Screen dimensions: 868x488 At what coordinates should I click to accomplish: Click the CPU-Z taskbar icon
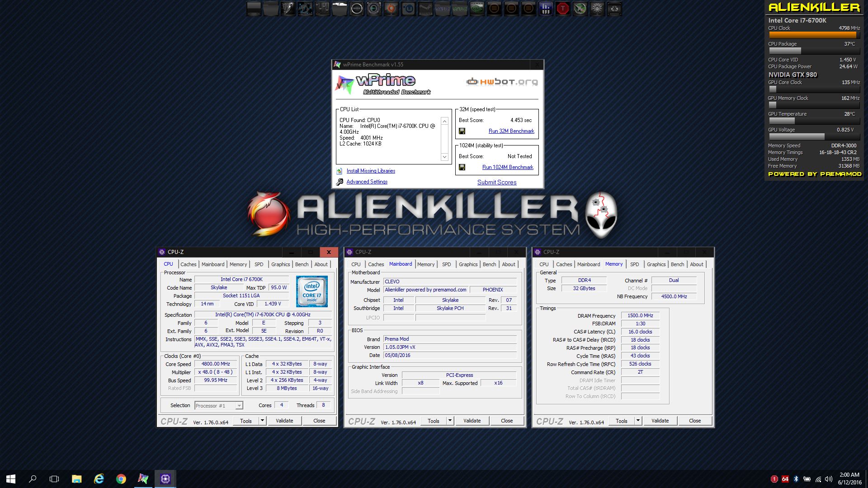pos(165,479)
